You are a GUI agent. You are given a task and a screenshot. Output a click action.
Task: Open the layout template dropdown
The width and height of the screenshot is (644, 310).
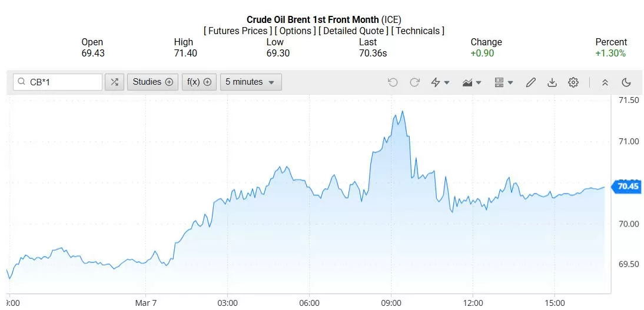pyautogui.click(x=504, y=82)
